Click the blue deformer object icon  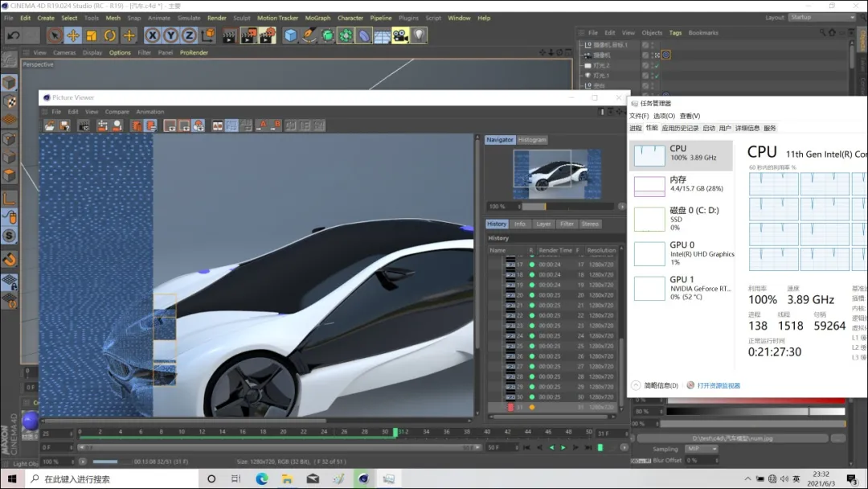click(364, 35)
